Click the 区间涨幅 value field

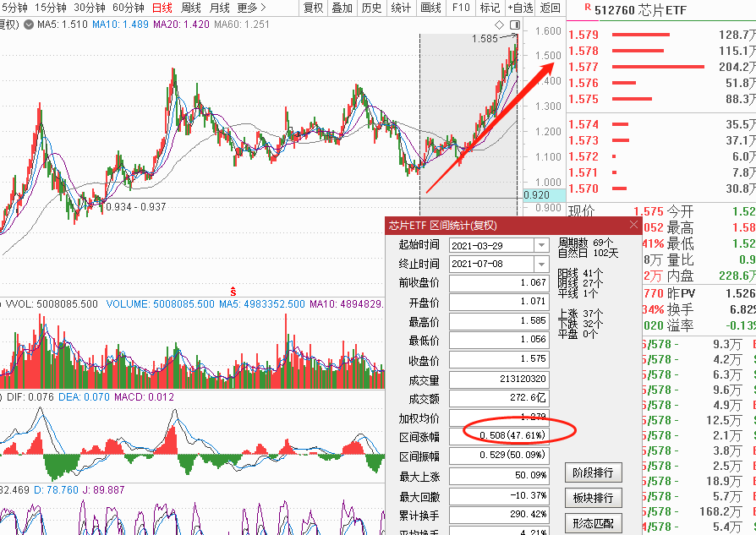pyautogui.click(x=499, y=436)
